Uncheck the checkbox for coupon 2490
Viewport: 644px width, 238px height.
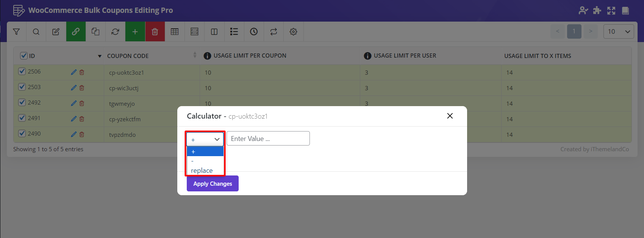click(x=22, y=133)
